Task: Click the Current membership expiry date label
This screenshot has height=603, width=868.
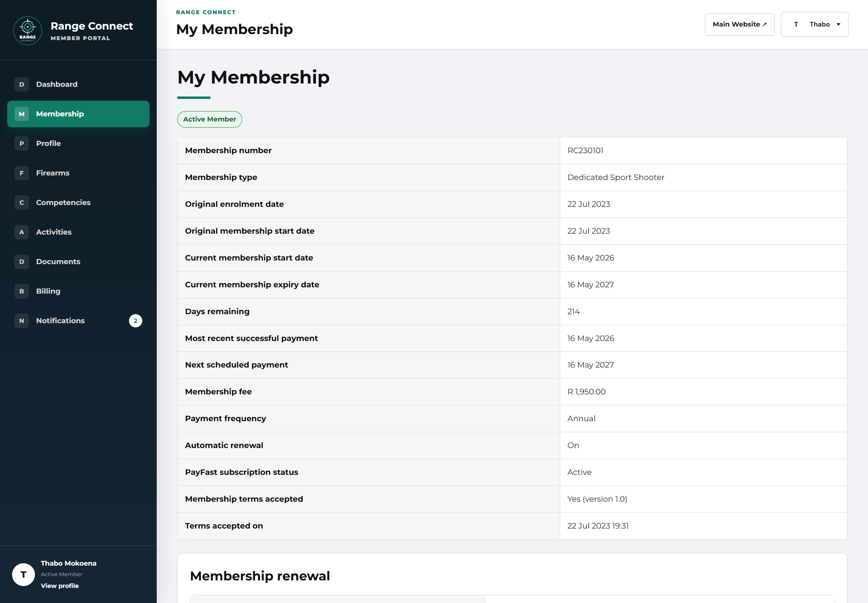Action: coord(252,285)
